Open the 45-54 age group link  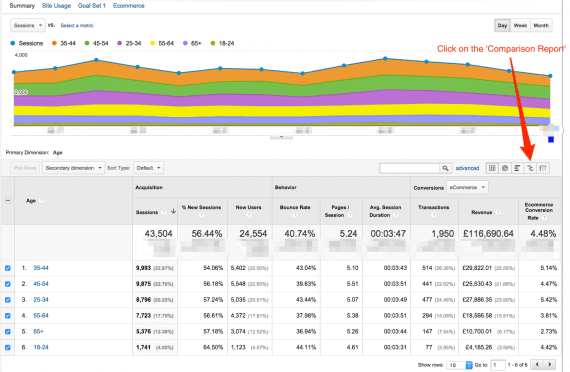click(x=41, y=284)
